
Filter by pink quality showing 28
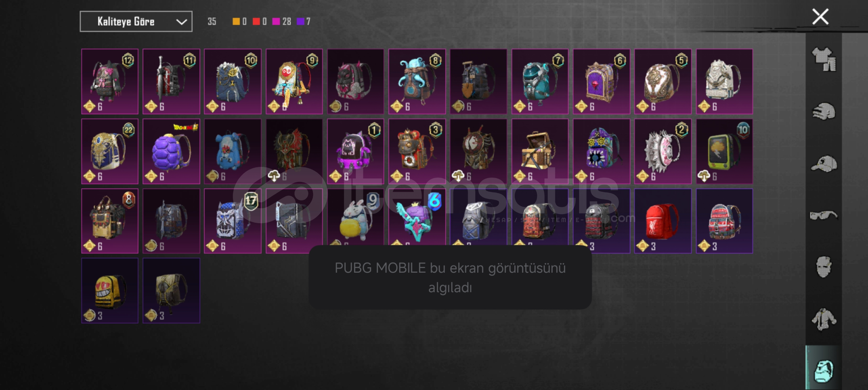pos(282,22)
